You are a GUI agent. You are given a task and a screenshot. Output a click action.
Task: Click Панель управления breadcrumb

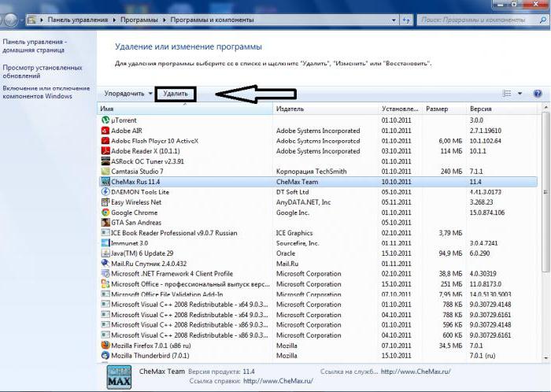pos(78,20)
